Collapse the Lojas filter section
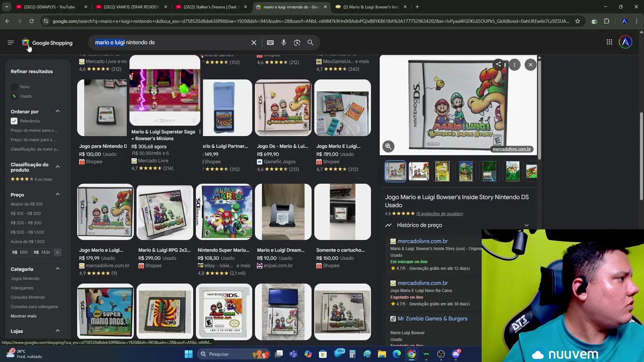 pyautogui.click(x=57, y=331)
